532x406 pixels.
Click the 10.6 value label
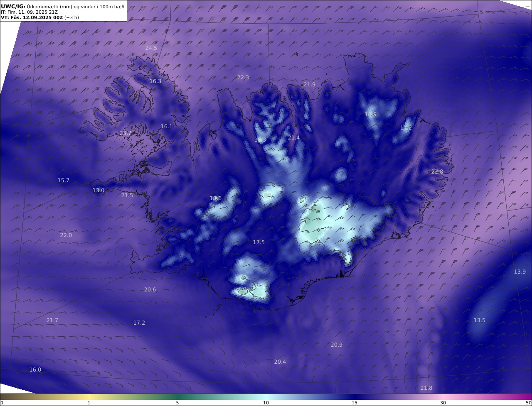tap(216, 198)
